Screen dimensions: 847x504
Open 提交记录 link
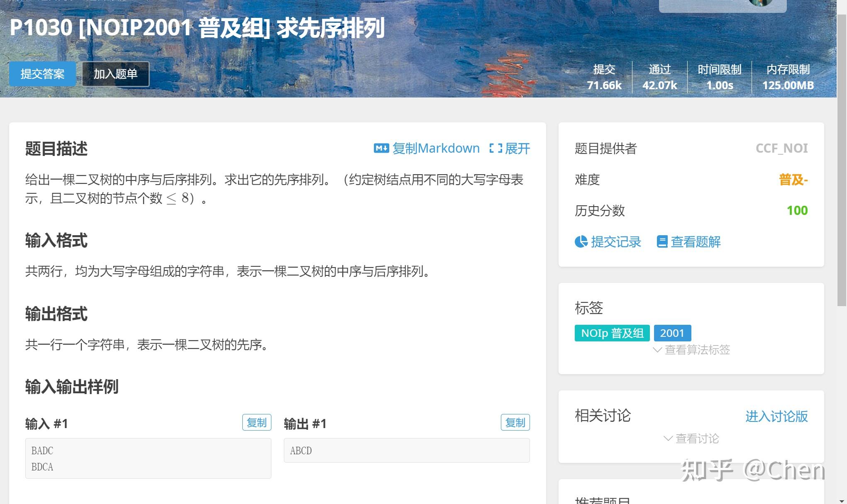(x=616, y=241)
